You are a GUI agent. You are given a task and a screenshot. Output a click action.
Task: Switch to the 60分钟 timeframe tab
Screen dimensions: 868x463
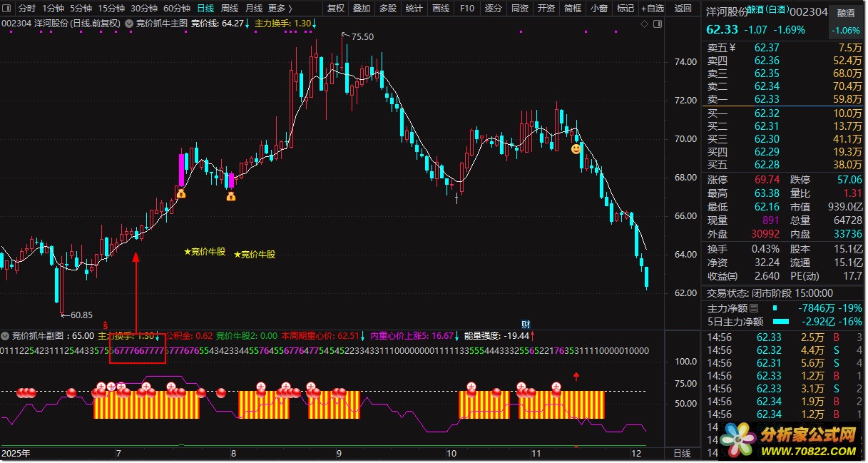176,9
